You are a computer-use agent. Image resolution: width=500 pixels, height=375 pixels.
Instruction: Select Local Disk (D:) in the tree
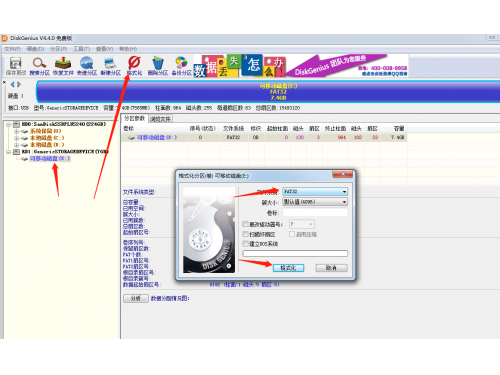pyautogui.click(x=47, y=145)
